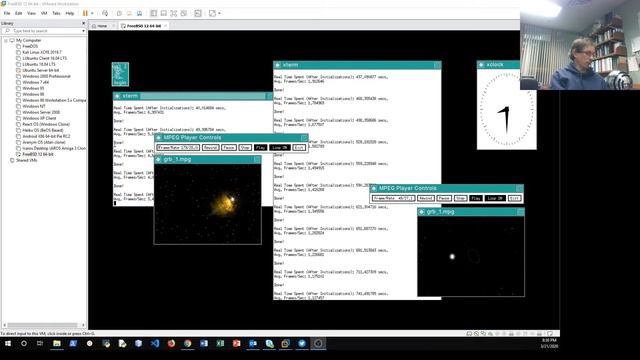Open the library search dropdown arrow

(83, 31)
